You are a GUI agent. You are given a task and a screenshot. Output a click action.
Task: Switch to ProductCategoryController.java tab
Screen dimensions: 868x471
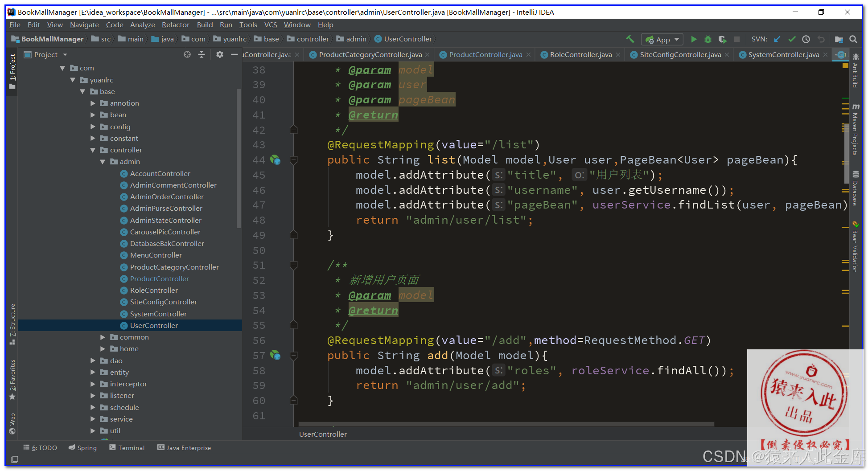click(x=370, y=55)
